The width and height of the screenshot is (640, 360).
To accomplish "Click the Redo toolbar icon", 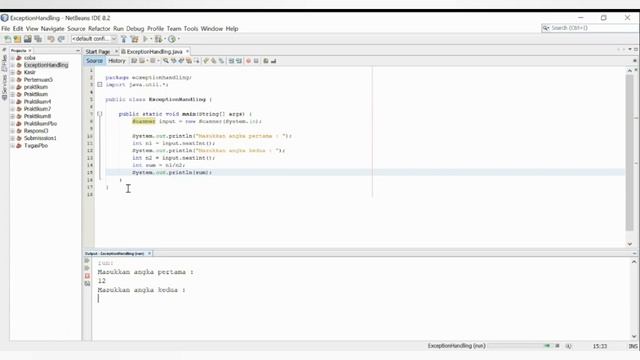I will 61,39.
